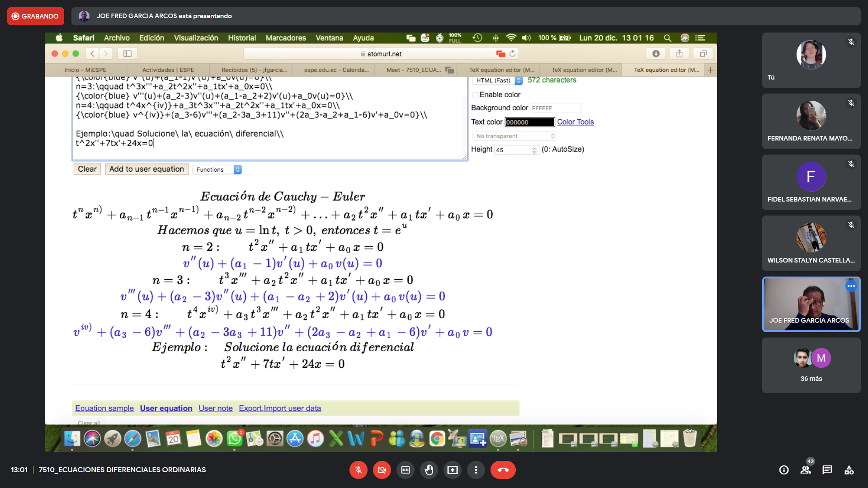The width and height of the screenshot is (868, 488).
Task: Raise your hand in the meeting
Action: (x=429, y=470)
